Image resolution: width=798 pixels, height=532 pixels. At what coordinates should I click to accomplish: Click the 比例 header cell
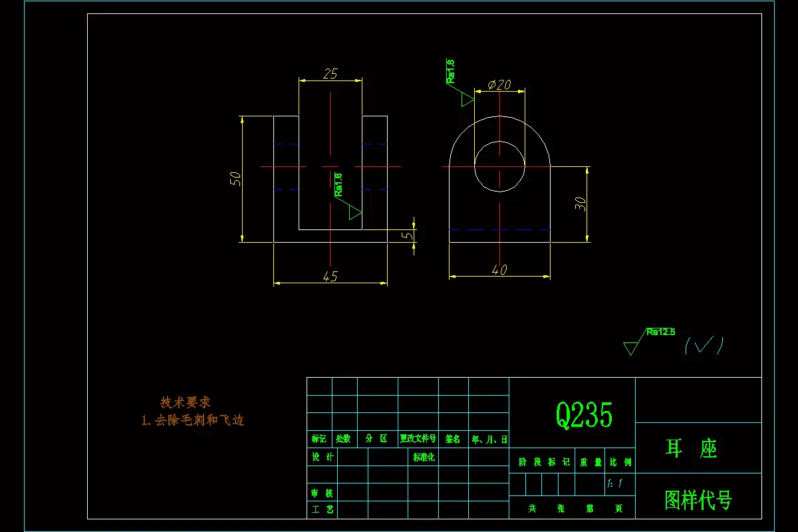(x=619, y=462)
